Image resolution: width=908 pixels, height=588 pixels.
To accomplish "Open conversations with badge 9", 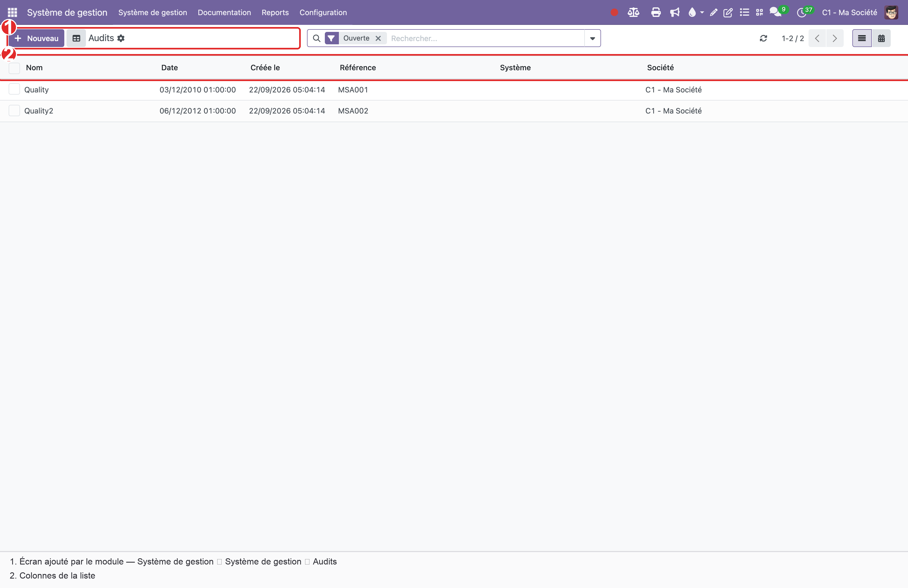I will click(778, 12).
